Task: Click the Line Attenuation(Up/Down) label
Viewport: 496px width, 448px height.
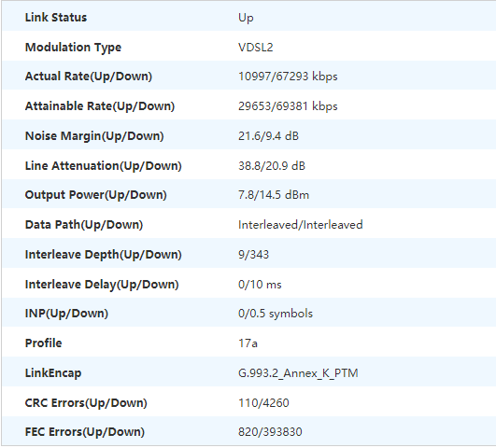Action: pyautogui.click(x=103, y=166)
